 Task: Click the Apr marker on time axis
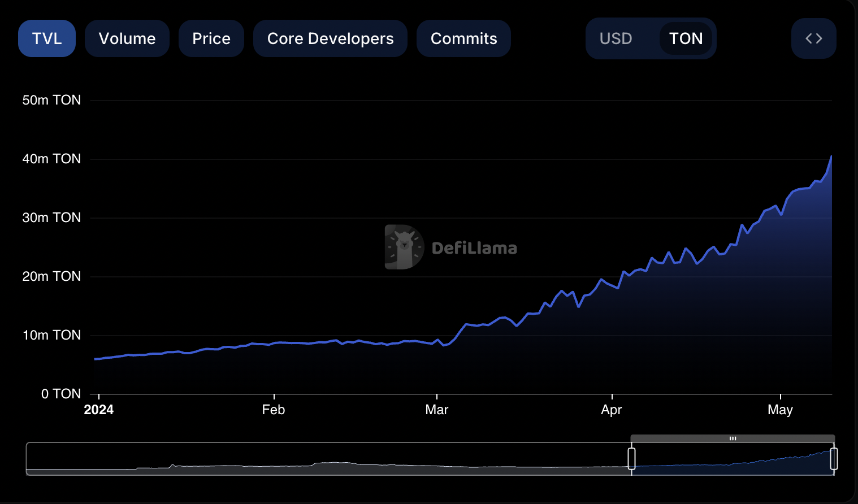(612, 410)
